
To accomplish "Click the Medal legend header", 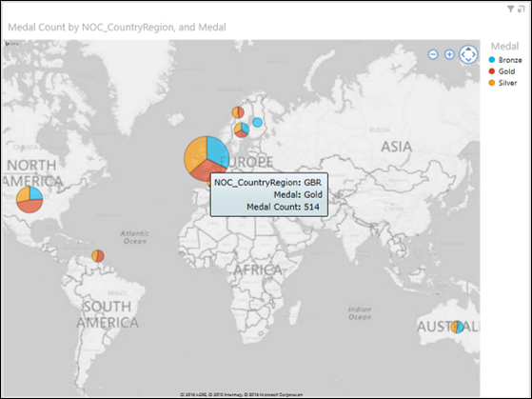I will point(504,46).
